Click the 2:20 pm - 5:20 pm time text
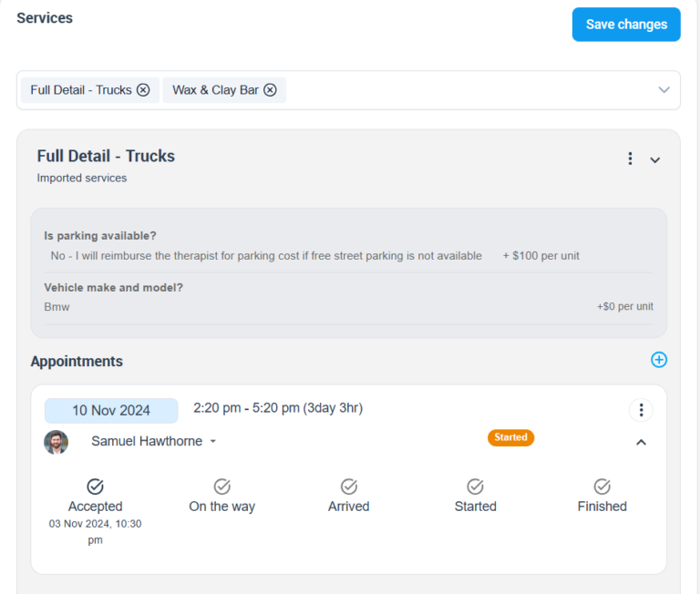700x594 pixels. click(x=278, y=408)
